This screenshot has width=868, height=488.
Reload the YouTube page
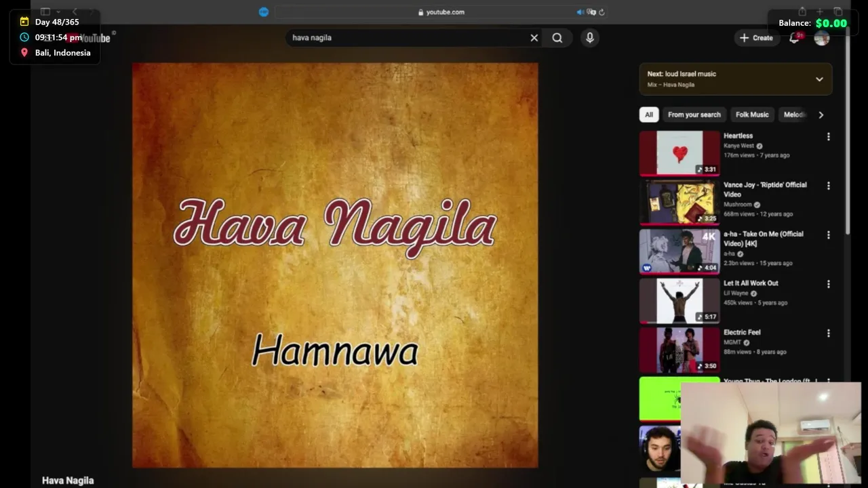[601, 12]
